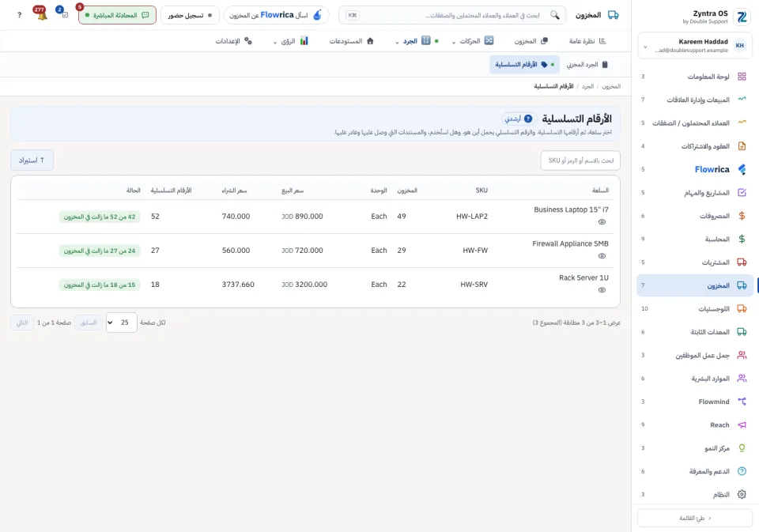Viewport: 759px width, 532px height.
Task: Expand the Kareem Haddad account dropdown
Action: click(x=645, y=47)
